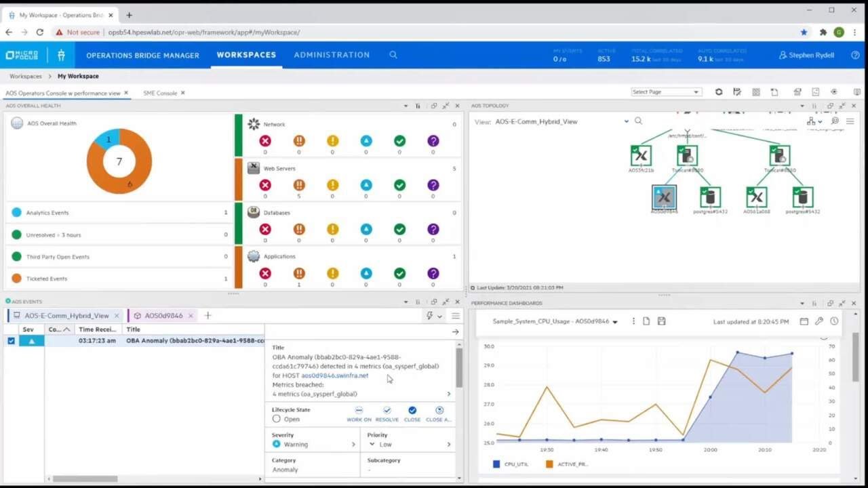Select the highlighted AOS0d9846 node in topology
868x488 pixels.
click(664, 197)
